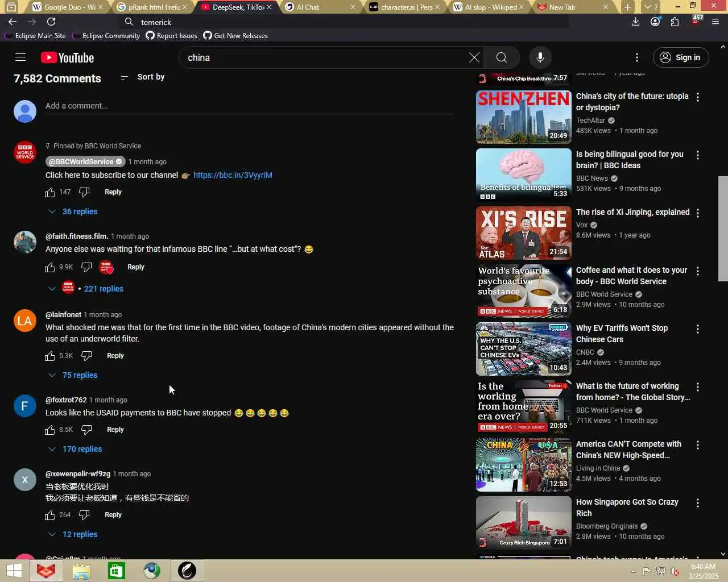This screenshot has height=582, width=728.
Task: Open File Explorer from taskbar
Action: (81, 571)
